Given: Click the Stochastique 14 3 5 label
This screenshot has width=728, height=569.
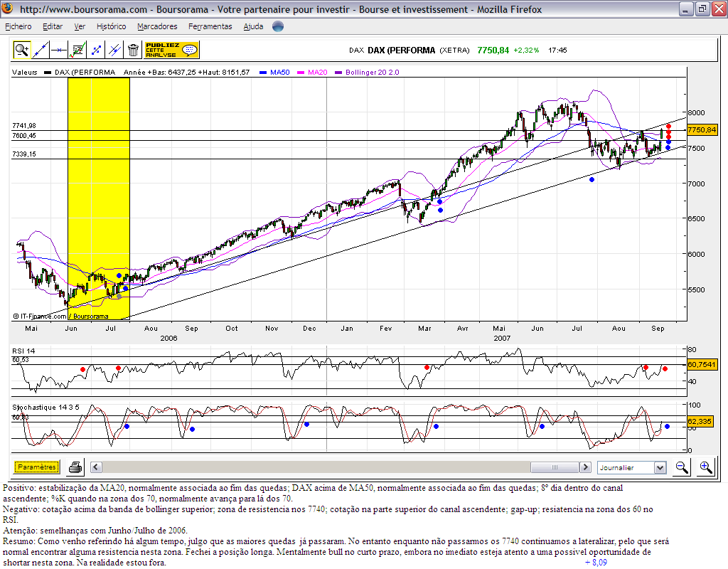Looking at the screenshot, I should pos(45,407).
